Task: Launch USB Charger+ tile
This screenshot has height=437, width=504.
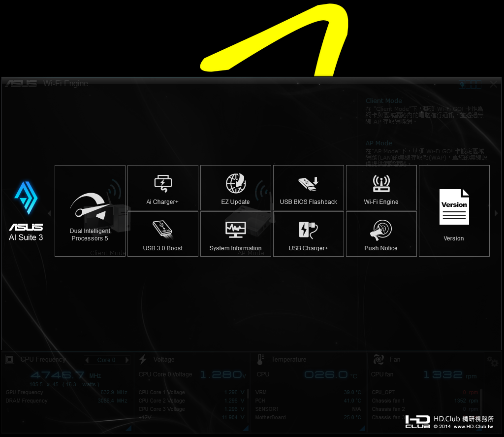Action: click(309, 234)
